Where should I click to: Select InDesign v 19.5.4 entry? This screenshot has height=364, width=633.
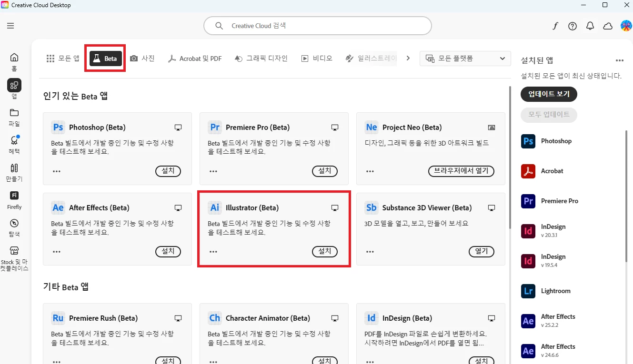click(543, 261)
